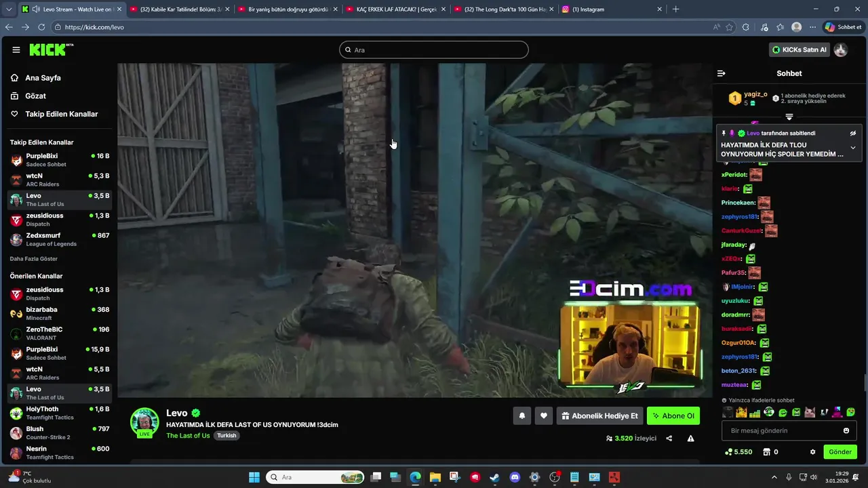The image size is (868, 488).
Task: Send the message with Gönder button
Action: [840, 452]
